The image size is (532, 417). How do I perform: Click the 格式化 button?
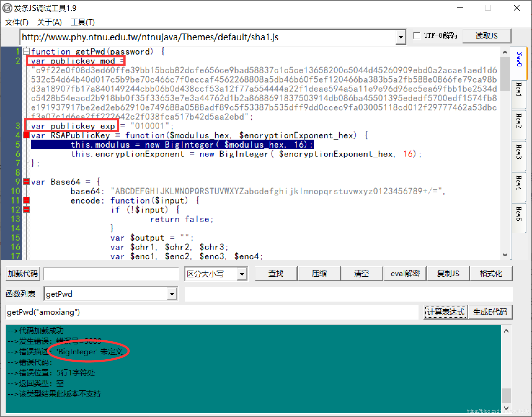tap(491, 273)
